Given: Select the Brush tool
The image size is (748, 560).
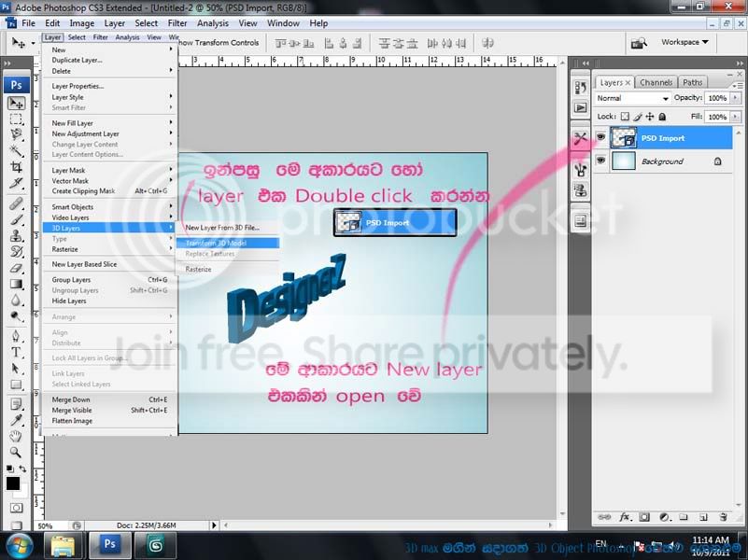Looking at the screenshot, I should pos(16,219).
